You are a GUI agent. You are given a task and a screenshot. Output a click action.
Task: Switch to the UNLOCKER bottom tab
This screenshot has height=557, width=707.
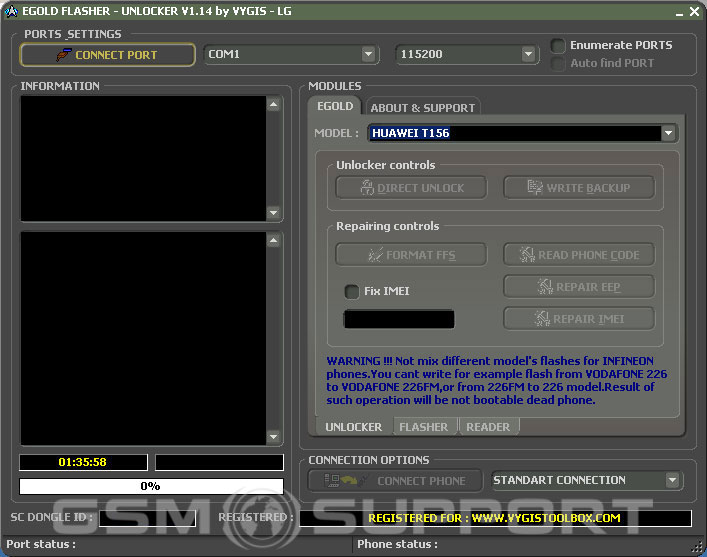[x=354, y=427]
